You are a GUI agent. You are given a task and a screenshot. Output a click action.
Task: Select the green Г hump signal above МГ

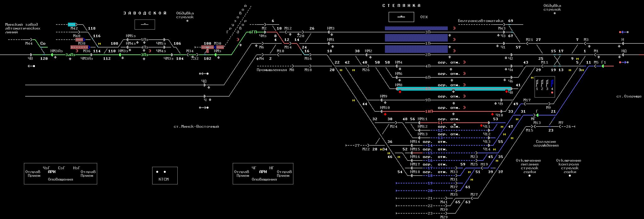point(537,115)
